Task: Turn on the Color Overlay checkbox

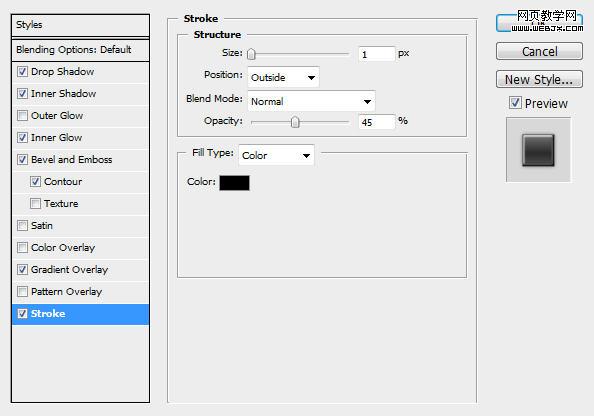Action: click(x=22, y=247)
